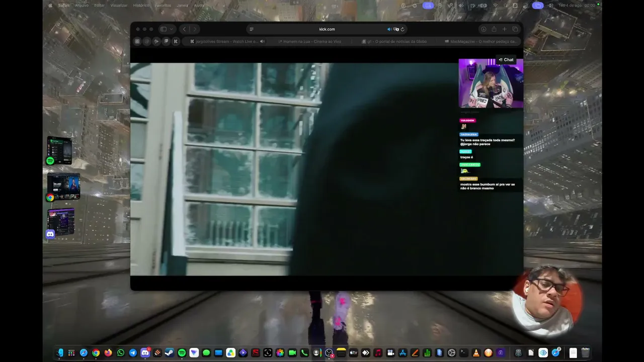This screenshot has width=644, height=362.
Task: Switch to the MacMagazine tab
Action: click(x=479, y=41)
